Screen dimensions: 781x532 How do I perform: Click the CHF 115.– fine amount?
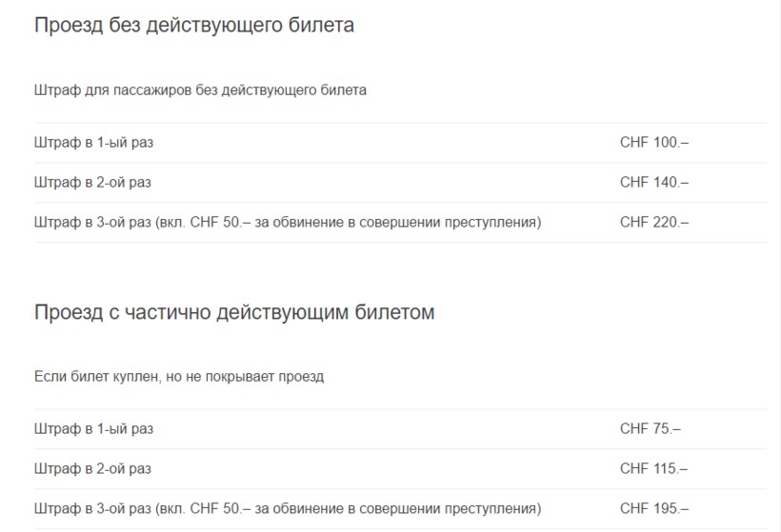pyautogui.click(x=653, y=469)
